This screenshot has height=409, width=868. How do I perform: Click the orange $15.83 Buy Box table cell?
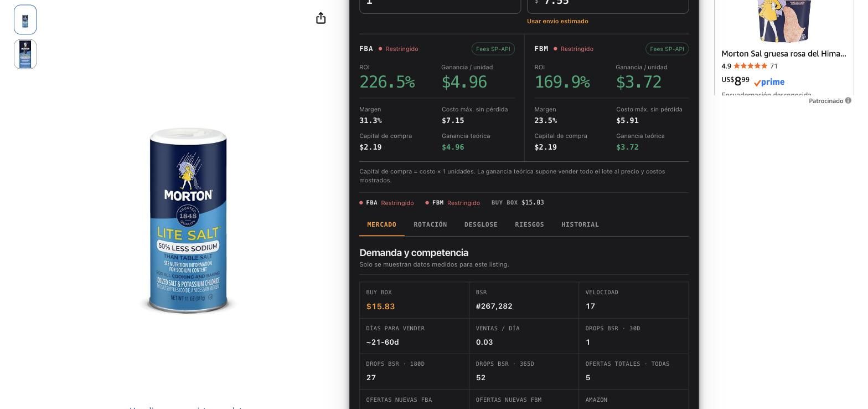380,306
